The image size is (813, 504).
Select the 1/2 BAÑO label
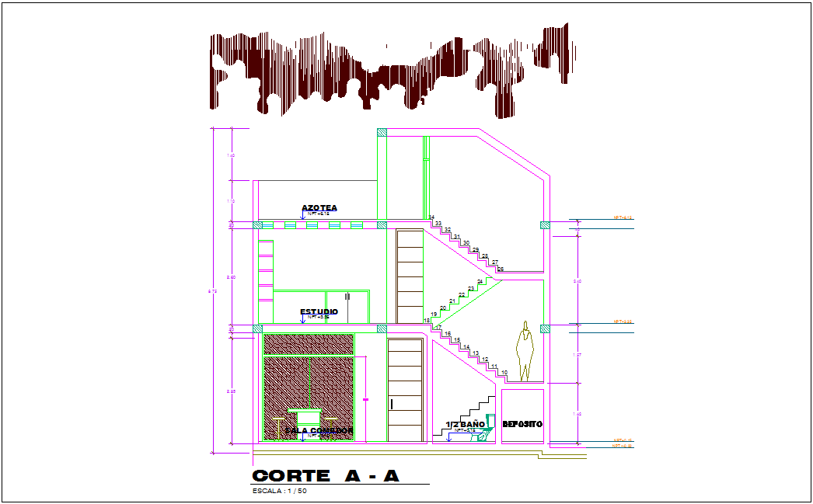pyautogui.click(x=465, y=424)
